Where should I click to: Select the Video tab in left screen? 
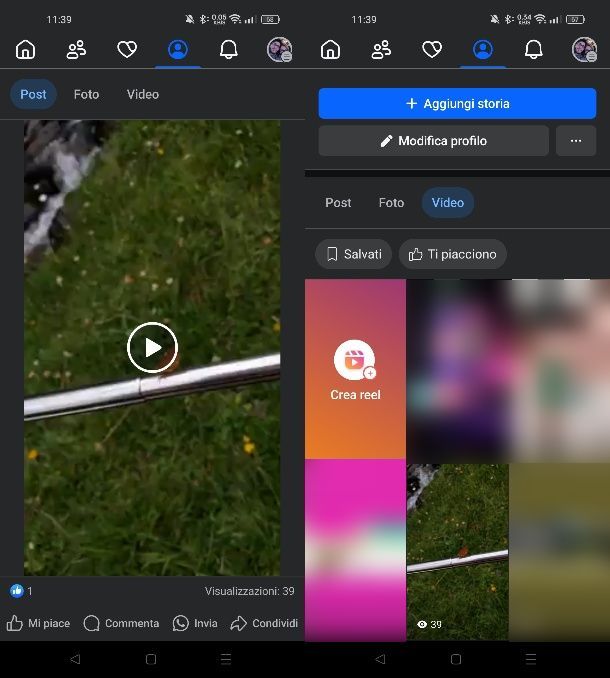pyautogui.click(x=143, y=94)
